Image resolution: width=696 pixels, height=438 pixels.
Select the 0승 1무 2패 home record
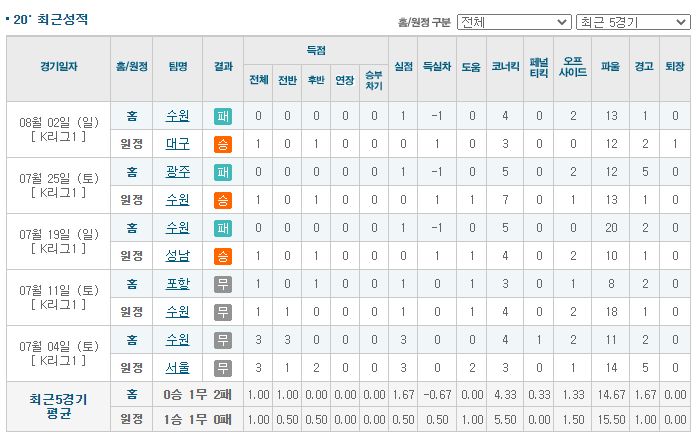198,395
